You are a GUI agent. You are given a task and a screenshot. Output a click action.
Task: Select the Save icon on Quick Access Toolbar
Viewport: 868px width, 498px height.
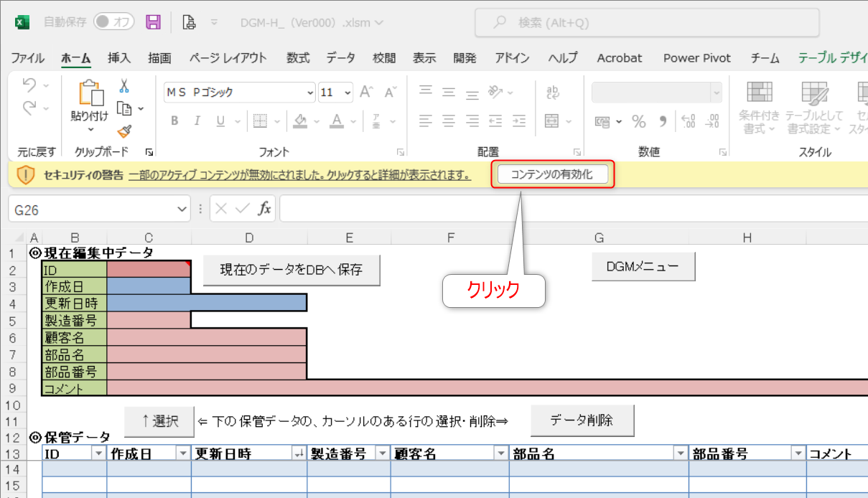pos(153,22)
